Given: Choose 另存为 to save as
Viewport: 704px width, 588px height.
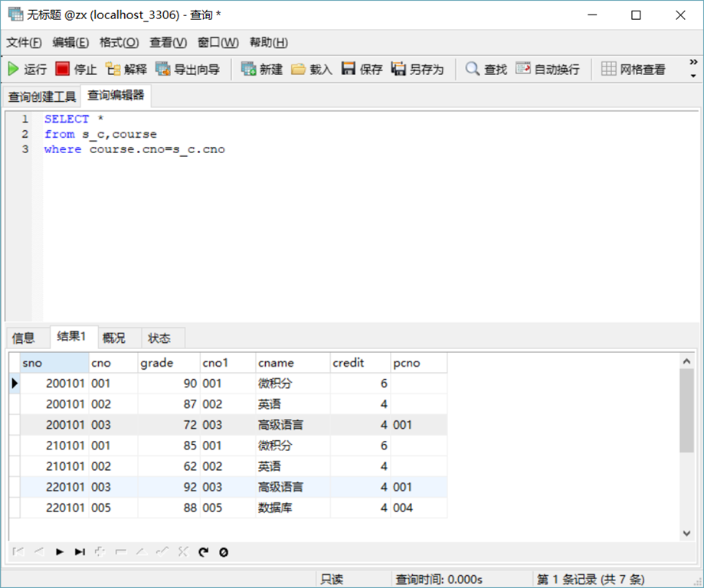Looking at the screenshot, I should pyautogui.click(x=417, y=69).
